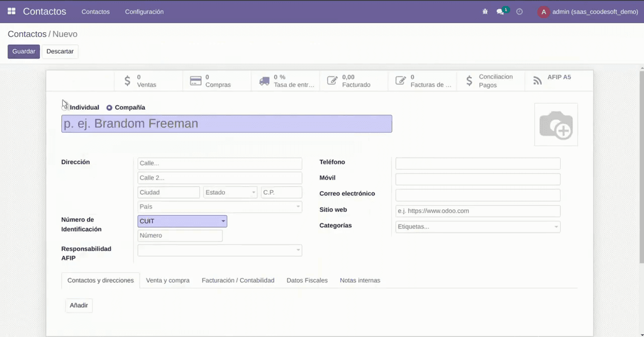Screen dimensions: 644x337
Task: Click the C.P. postal code field
Action: (x=282, y=192)
